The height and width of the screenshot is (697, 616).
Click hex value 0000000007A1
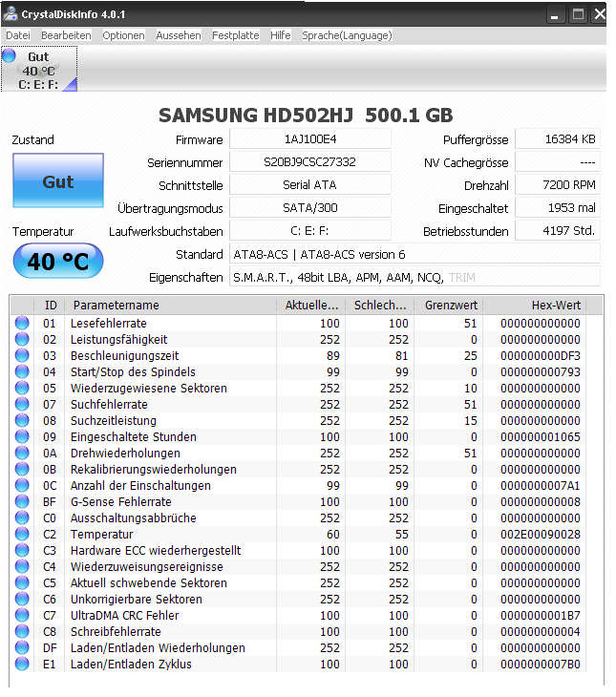pyautogui.click(x=540, y=485)
